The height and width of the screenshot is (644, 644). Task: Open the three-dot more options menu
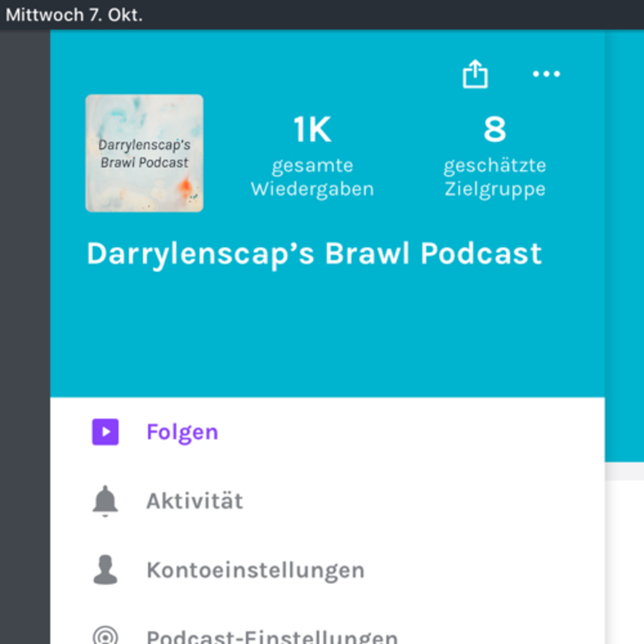[546, 74]
